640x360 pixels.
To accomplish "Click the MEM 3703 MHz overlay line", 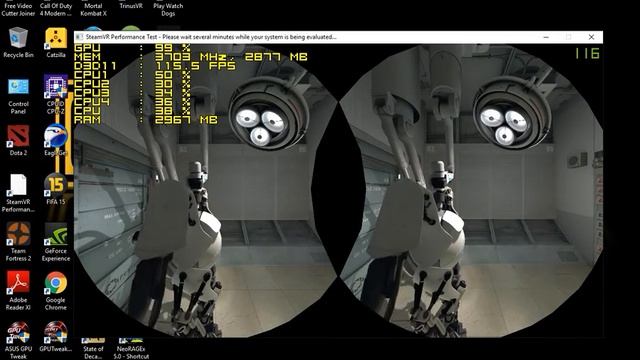I will 191,57.
